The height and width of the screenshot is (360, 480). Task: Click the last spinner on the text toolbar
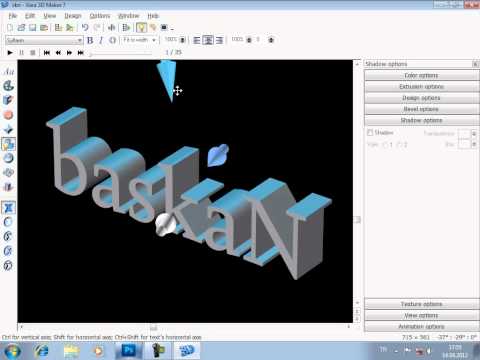tap(271, 40)
